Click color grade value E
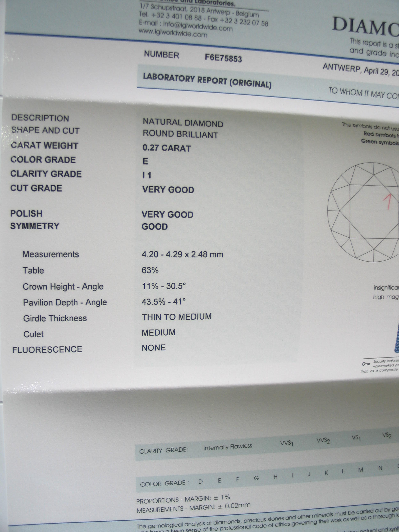This screenshot has height=532, width=399. [x=145, y=161]
